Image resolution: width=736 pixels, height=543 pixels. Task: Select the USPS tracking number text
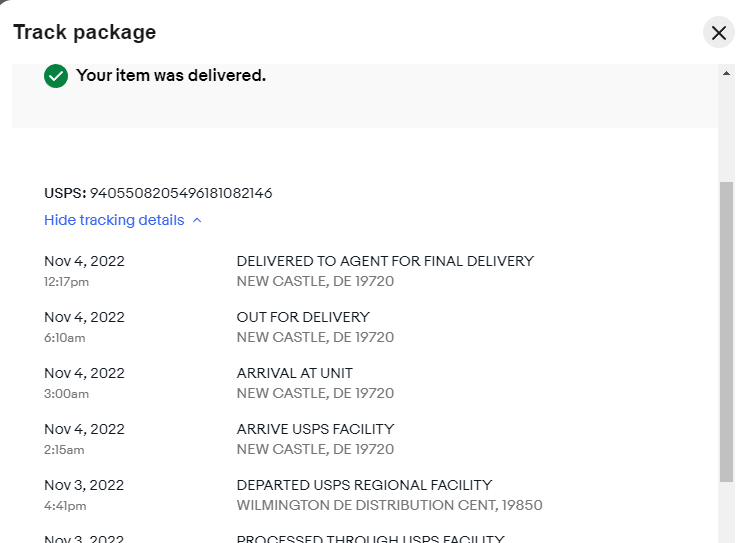(181, 193)
